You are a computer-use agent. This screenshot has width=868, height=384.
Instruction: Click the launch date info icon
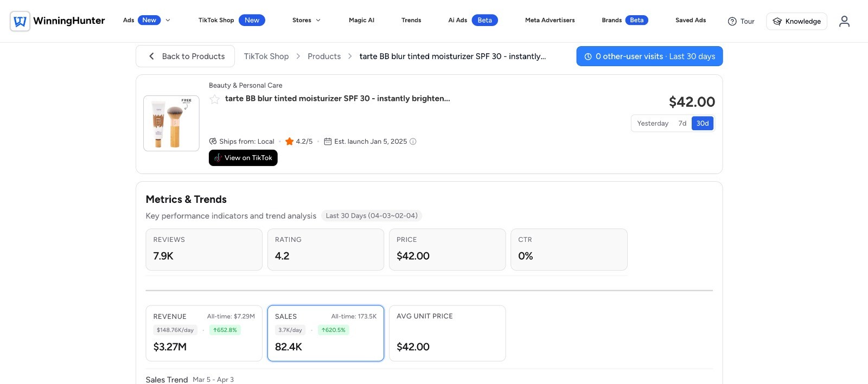(413, 142)
